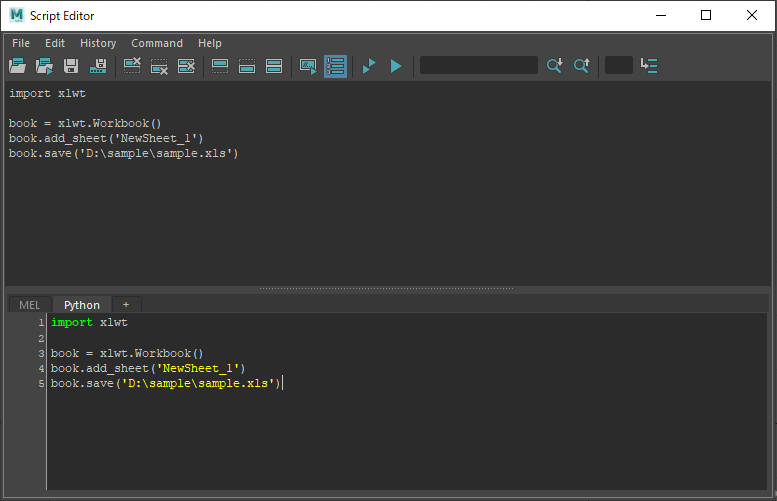Clear the input pane
Screen dimensions: 777x501
pos(159,66)
